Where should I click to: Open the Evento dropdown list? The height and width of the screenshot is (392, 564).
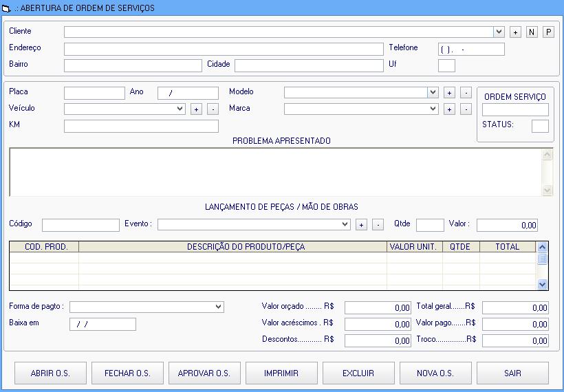[345, 225]
